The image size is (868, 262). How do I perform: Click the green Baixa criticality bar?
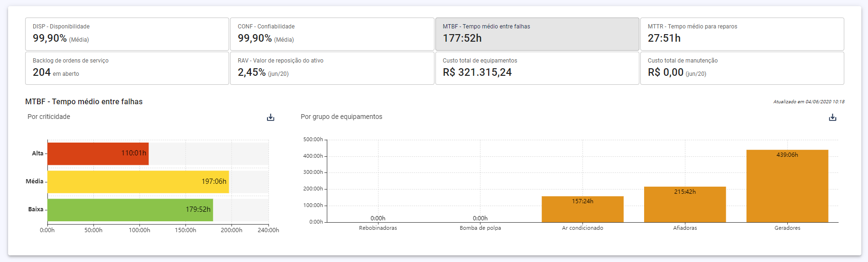(x=130, y=210)
